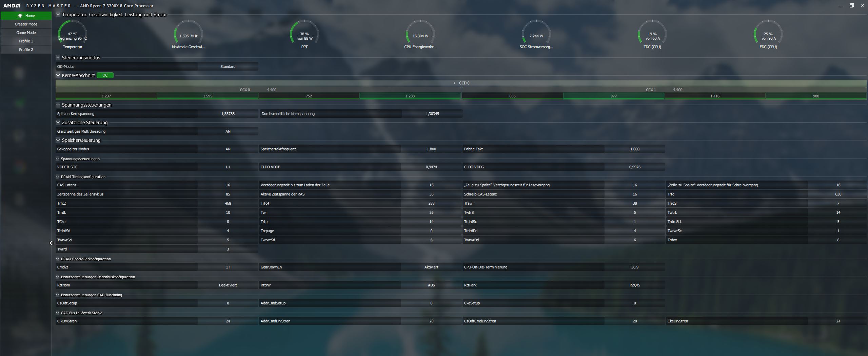This screenshot has height=356, width=868.
Task: Collapse the large Spannungssteuerungen section under Kerne
Action: pos(58,105)
